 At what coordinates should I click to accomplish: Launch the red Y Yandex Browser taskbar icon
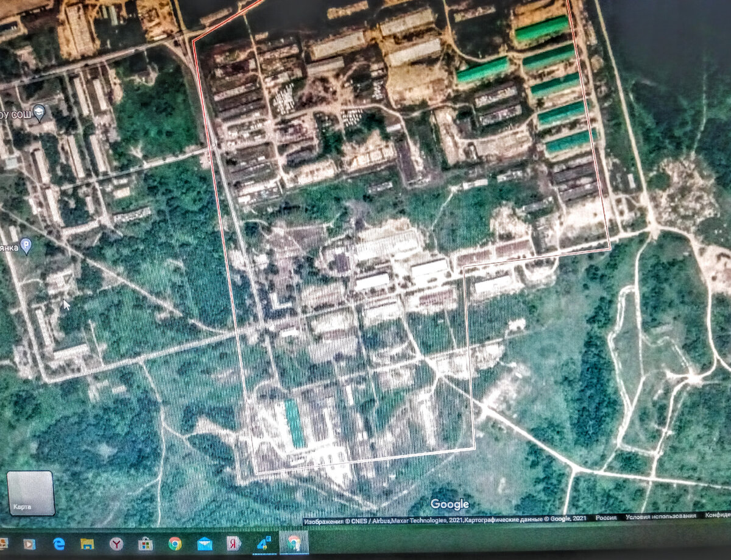point(116,543)
